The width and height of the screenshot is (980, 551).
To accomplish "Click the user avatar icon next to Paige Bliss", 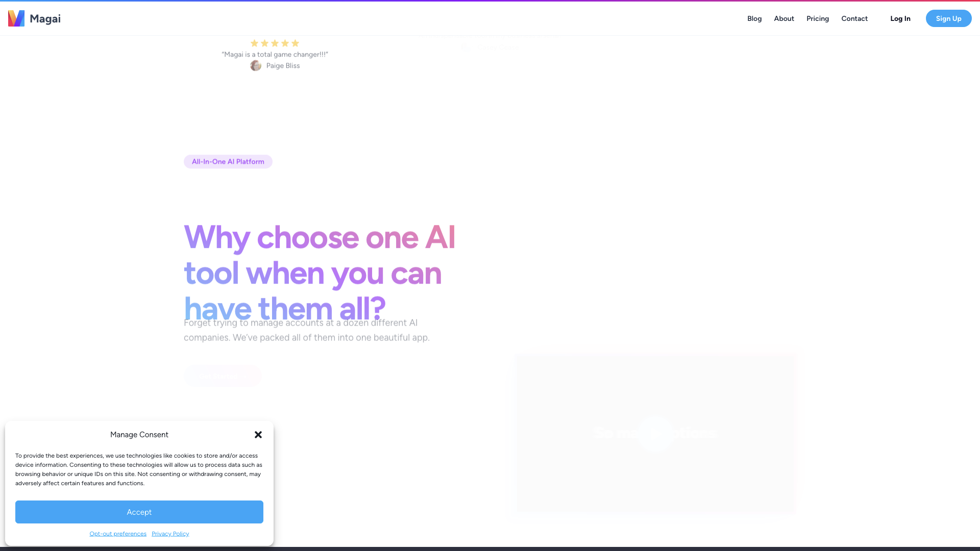I will [255, 65].
